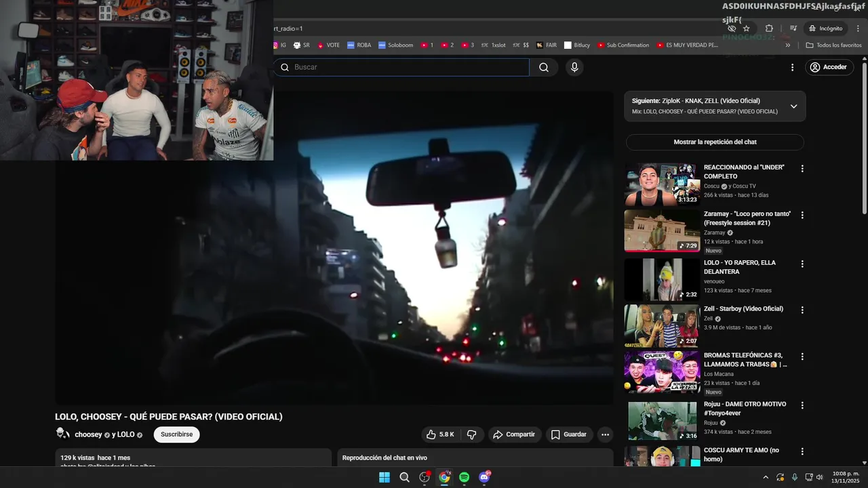Open Zell - Starboy video thumbnail
This screenshot has height=488, width=868.
(x=662, y=326)
